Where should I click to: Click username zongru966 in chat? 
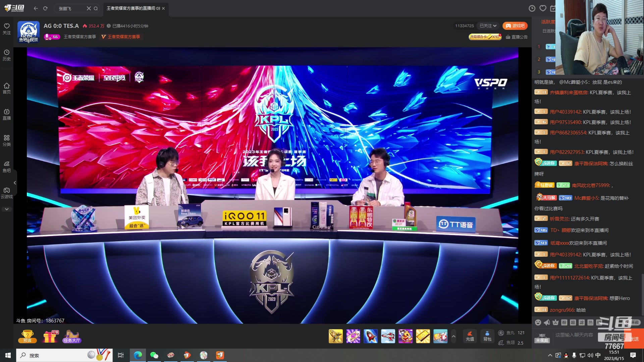[x=562, y=310]
